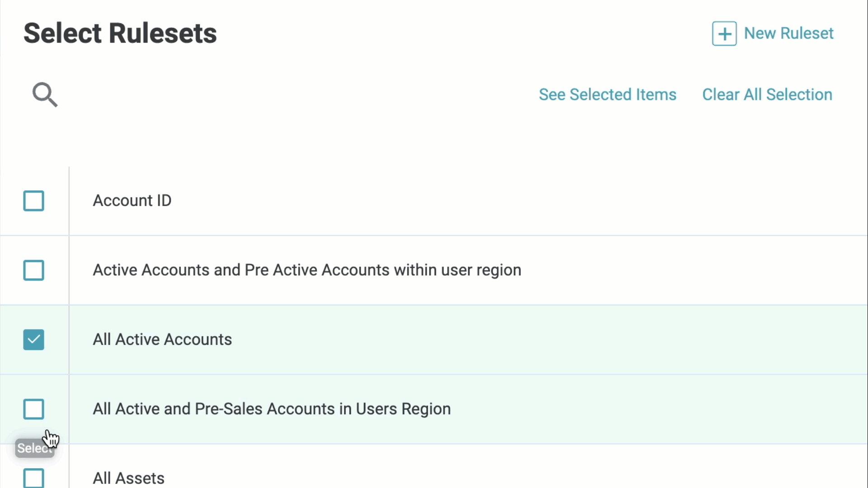Screen dimensions: 868x488
Task: View See Selected Items
Action: click(x=607, y=94)
